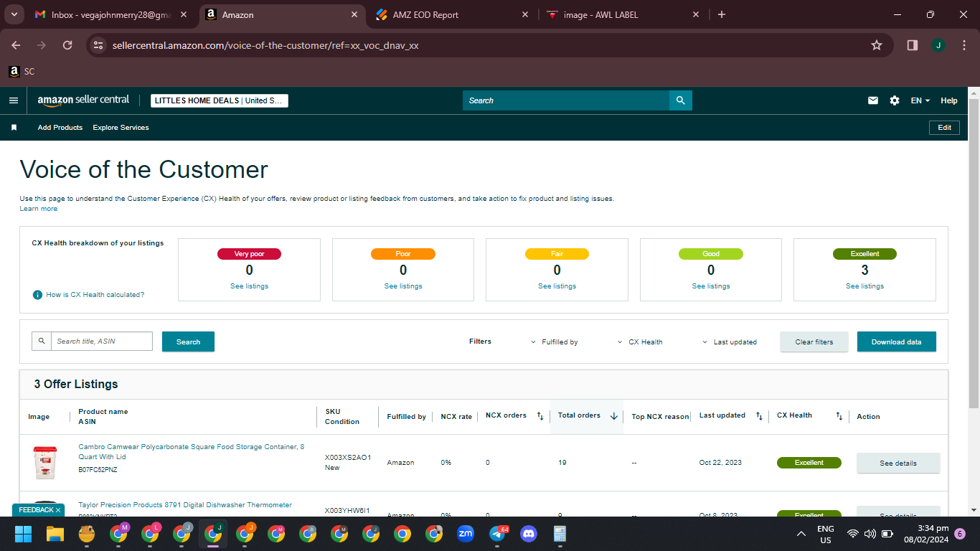This screenshot has height=551, width=980.
Task: See listings under Fair
Action: point(557,286)
